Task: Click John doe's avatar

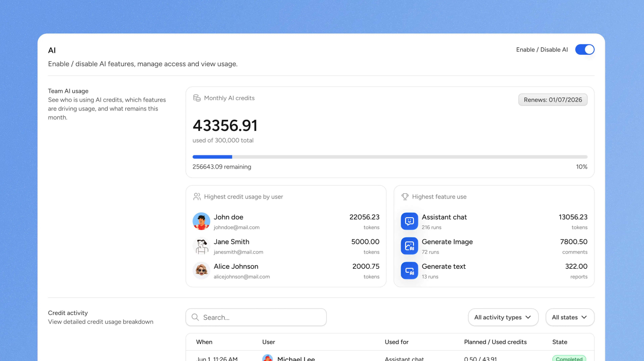Action: (x=201, y=221)
